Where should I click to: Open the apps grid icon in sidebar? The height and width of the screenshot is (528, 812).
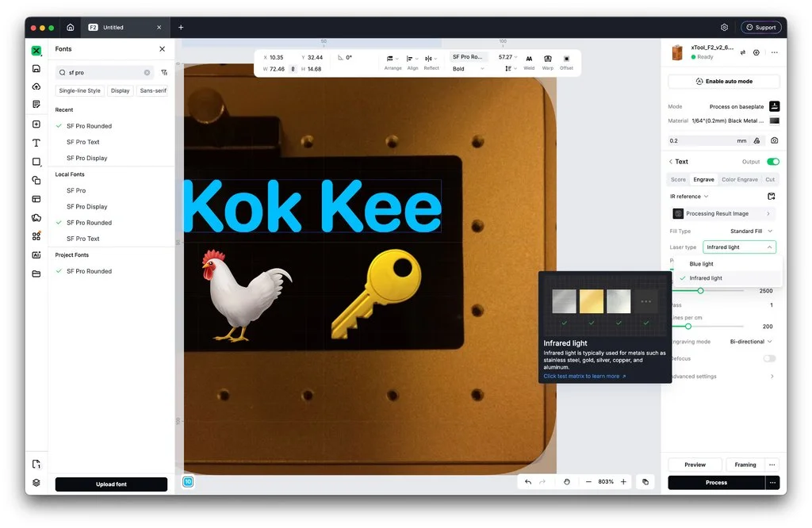pos(36,236)
